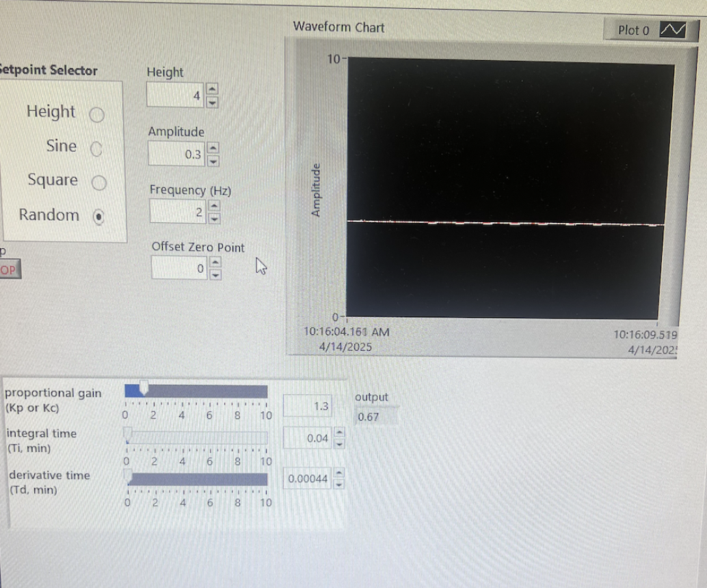The height and width of the screenshot is (588, 707).
Task: Decrement the Offset Zero Point value
Action: (x=215, y=275)
